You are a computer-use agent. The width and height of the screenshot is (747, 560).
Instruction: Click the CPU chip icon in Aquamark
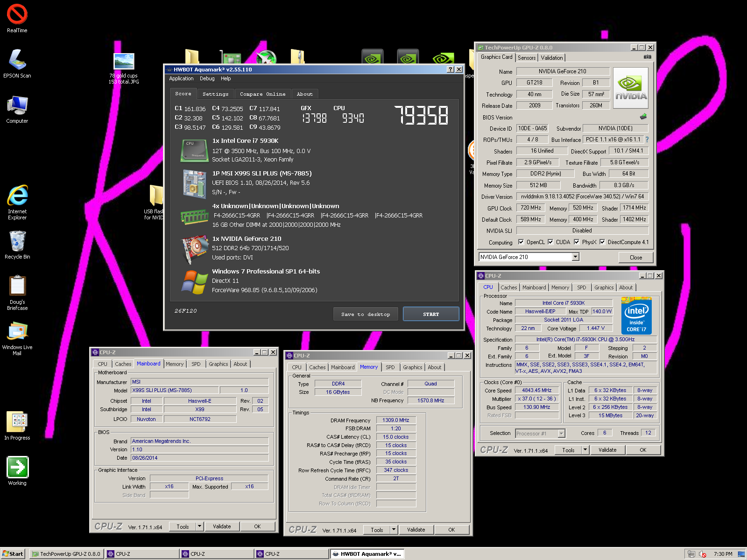pos(194,150)
